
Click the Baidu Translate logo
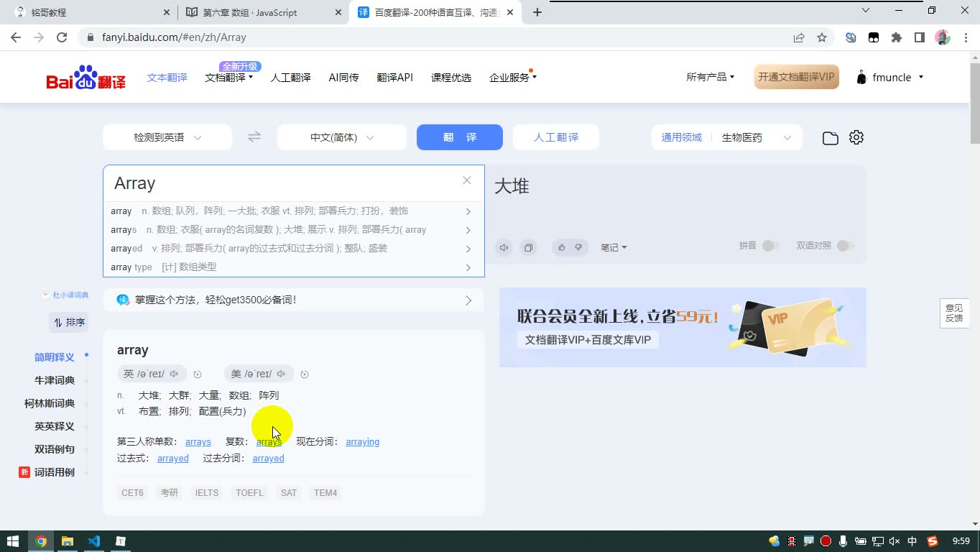[x=86, y=78]
